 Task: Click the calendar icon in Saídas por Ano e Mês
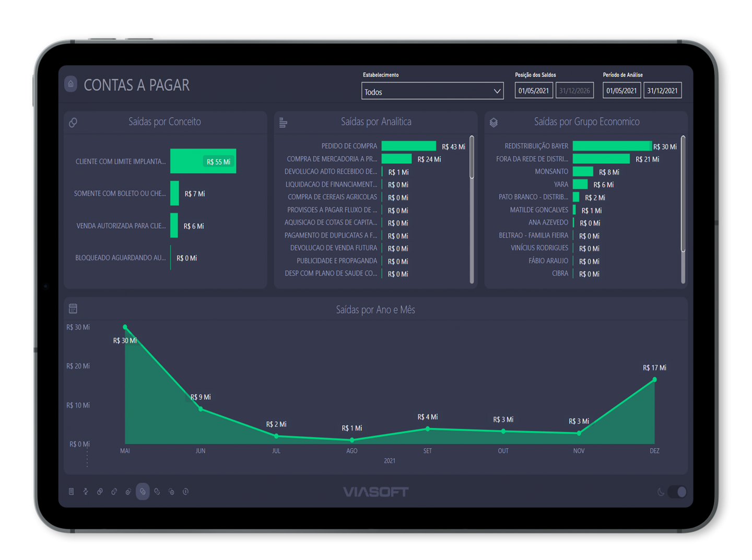coord(73,309)
